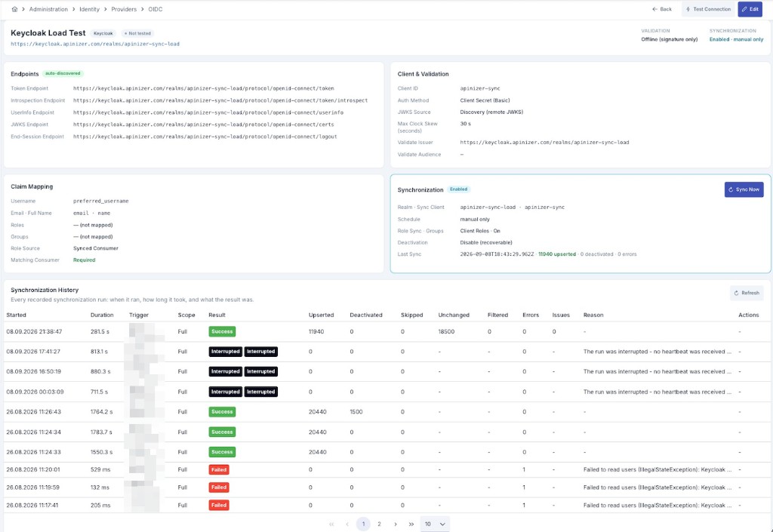Click Unchanged value 18500
This screenshot has height=532, width=773.
tap(446, 331)
